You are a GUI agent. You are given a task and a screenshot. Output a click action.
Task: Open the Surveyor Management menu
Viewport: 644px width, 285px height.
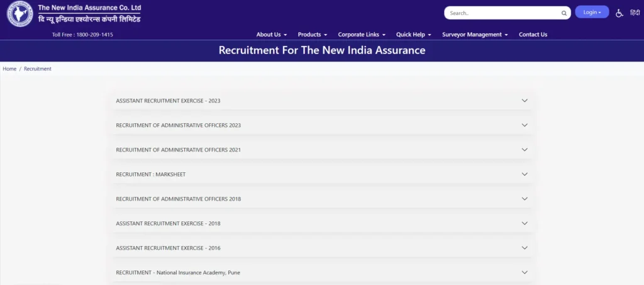click(475, 35)
